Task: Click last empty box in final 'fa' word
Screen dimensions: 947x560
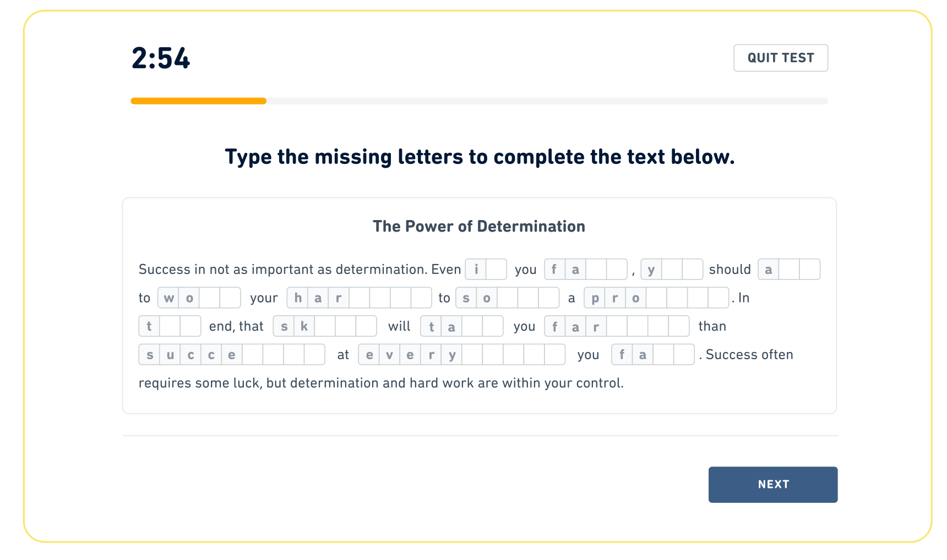Action: point(683,355)
